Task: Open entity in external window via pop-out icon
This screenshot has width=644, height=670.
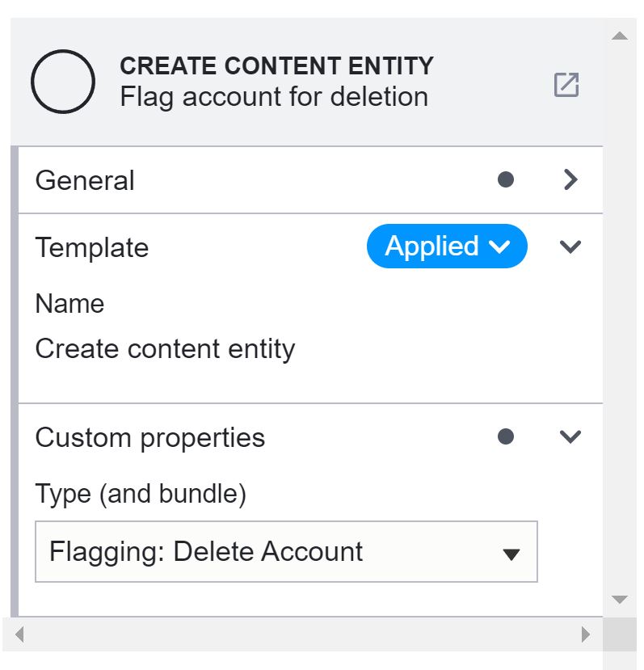Action: [568, 83]
